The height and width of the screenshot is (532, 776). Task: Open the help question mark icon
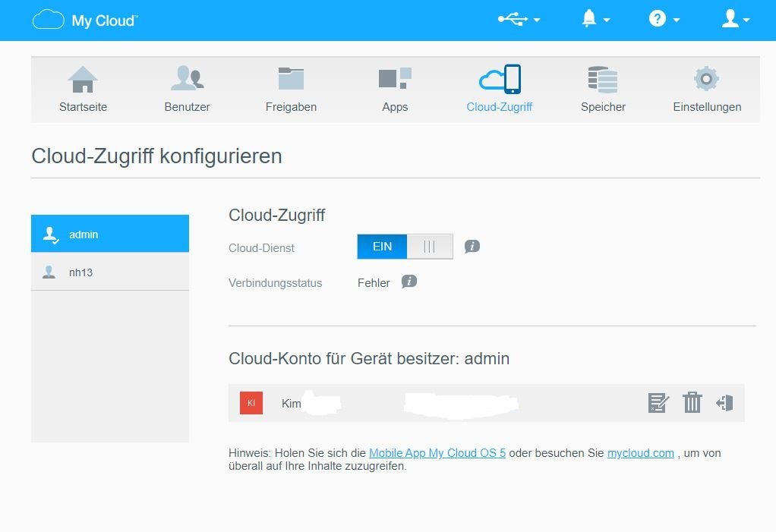[658, 19]
